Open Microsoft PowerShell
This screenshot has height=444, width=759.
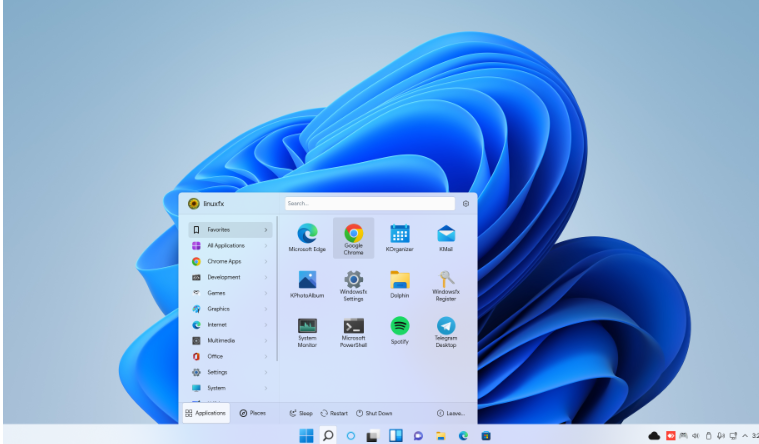coord(353,330)
